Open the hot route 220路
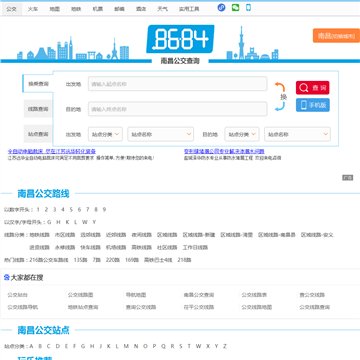The image size is (360, 360). (x=113, y=260)
